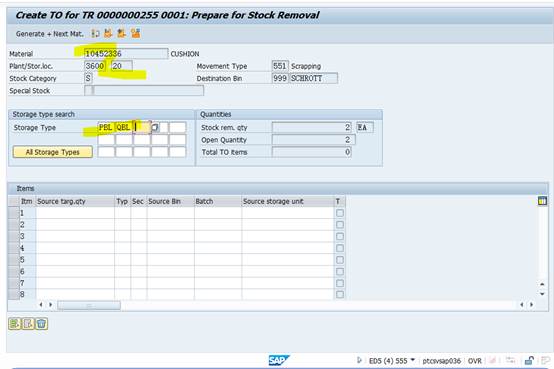Tick the T checkbox in item row 4
Screen dimensions: 554x369
point(340,248)
